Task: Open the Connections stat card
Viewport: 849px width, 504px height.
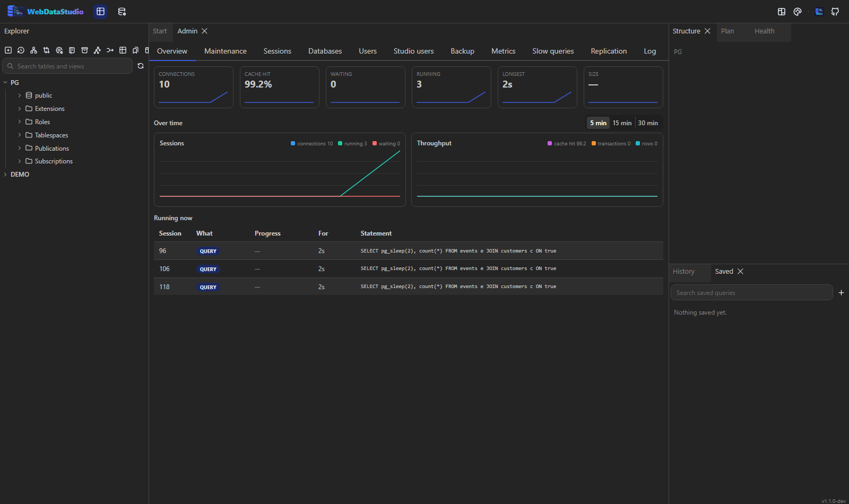Action: click(x=194, y=87)
